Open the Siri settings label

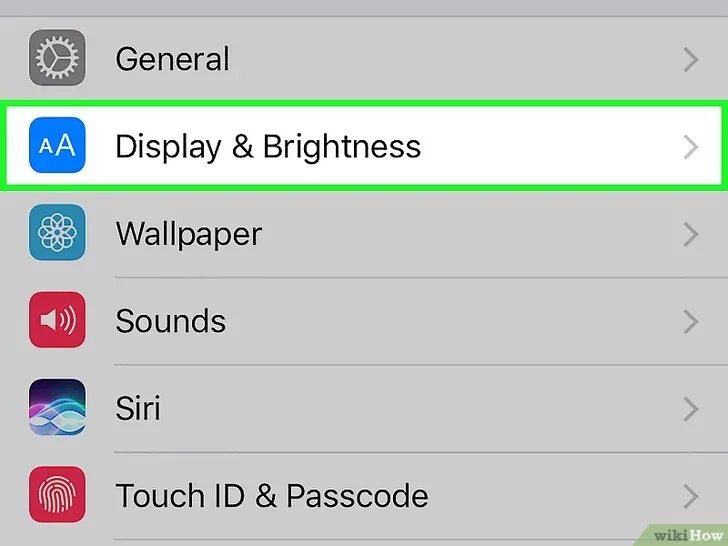click(x=138, y=408)
